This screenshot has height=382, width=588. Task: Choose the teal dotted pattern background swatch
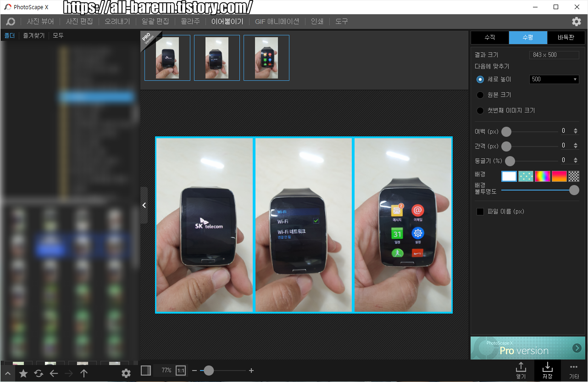click(526, 176)
